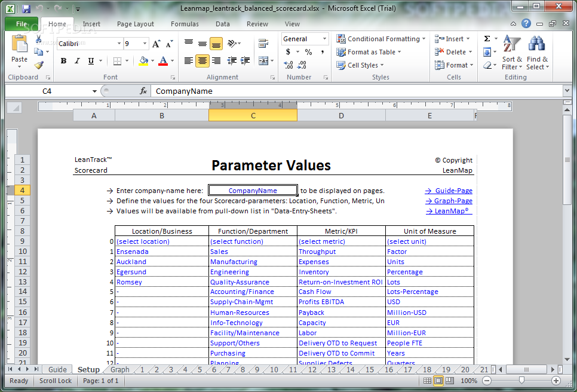The width and height of the screenshot is (577, 392).
Task: Click the Copy icon in Clipboard group
Action: 38,52
